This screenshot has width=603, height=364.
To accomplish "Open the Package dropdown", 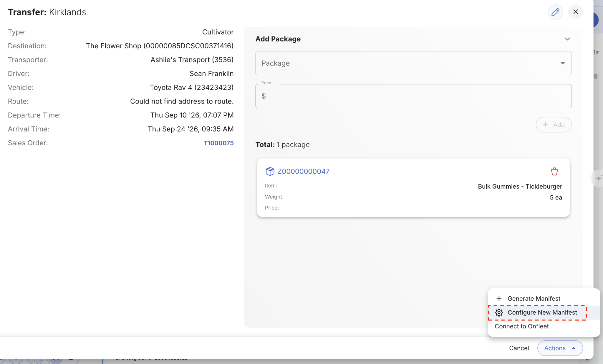I will (x=413, y=63).
